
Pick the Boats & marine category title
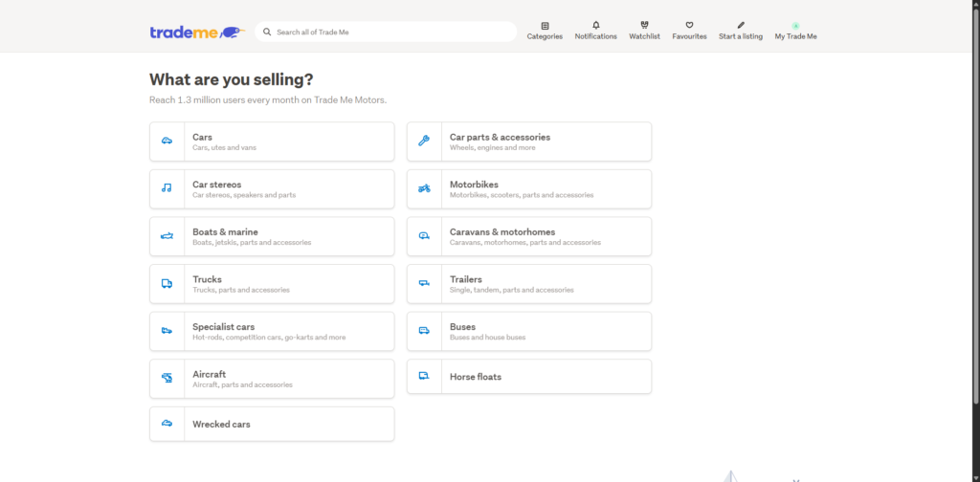(x=225, y=231)
